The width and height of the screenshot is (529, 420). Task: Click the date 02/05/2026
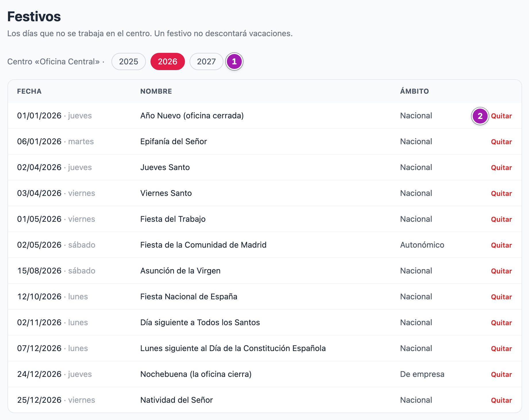click(x=39, y=245)
